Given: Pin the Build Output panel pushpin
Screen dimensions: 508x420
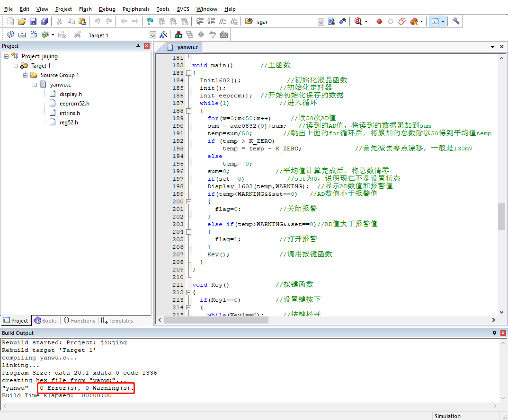Looking at the screenshot, I should [494, 332].
